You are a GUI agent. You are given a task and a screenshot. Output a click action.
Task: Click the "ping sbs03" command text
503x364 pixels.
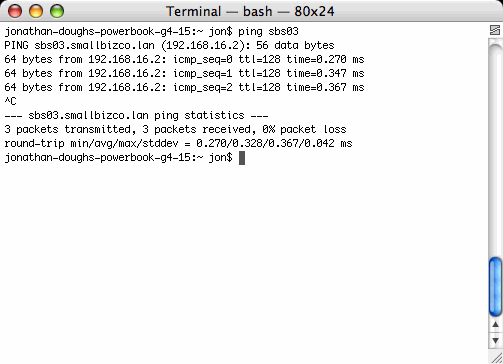pos(268,31)
